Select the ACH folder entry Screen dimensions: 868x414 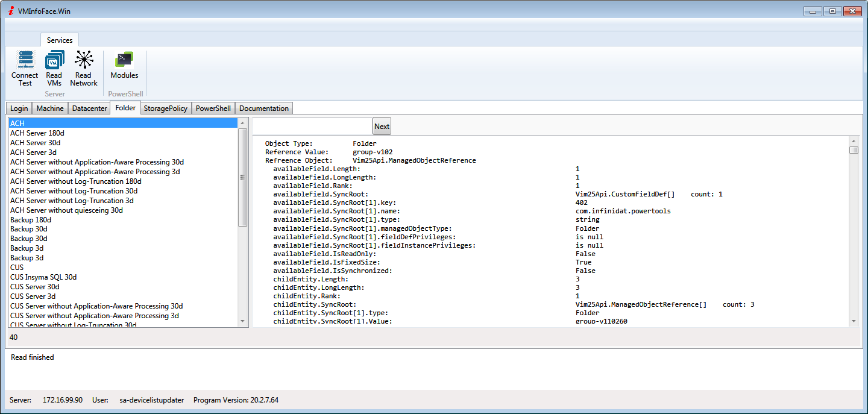(123, 123)
